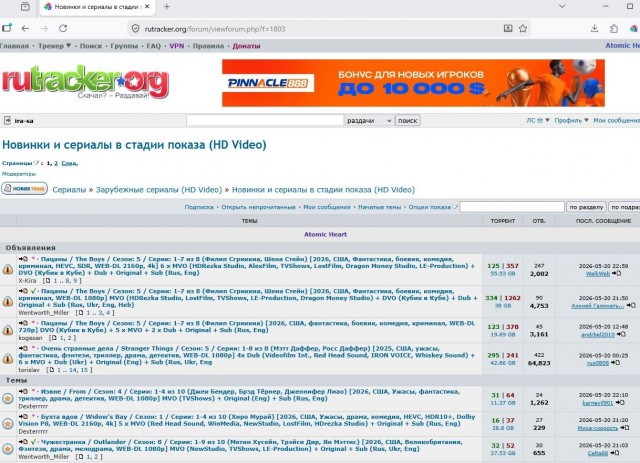Open the tab overview icon left of the tabs

(x=25, y=7)
